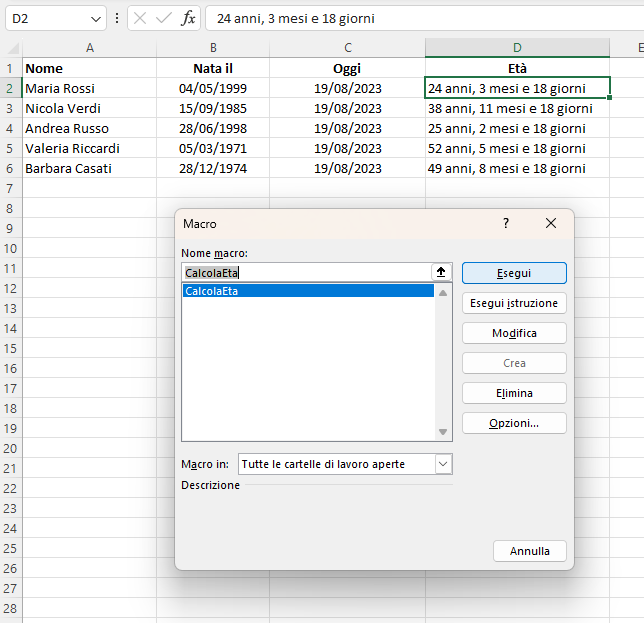Open the Name Box dropdown arrow
The height and width of the screenshot is (623, 644).
coord(96,19)
